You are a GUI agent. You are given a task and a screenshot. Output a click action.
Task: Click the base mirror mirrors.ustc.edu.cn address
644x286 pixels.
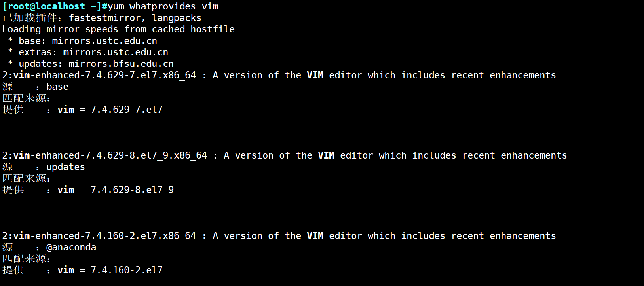click(104, 41)
